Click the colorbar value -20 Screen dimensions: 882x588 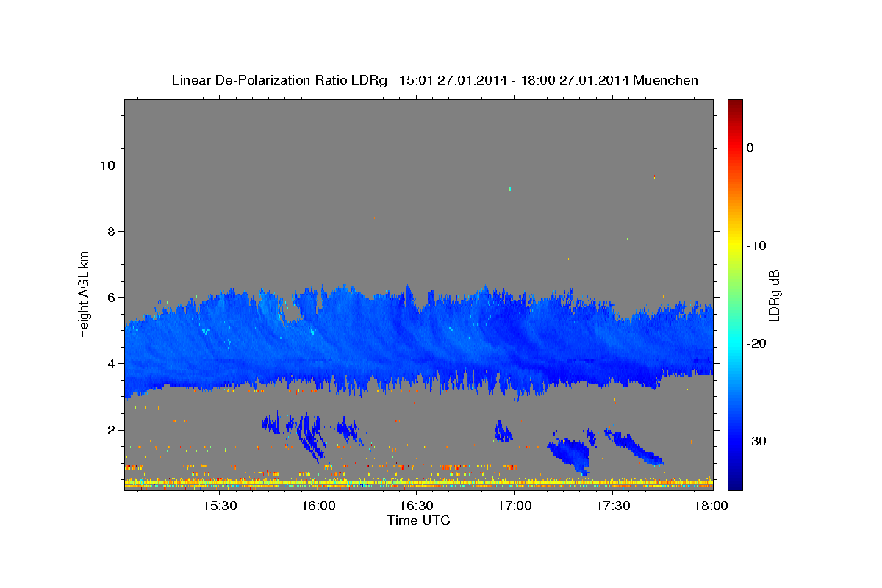tap(756, 343)
